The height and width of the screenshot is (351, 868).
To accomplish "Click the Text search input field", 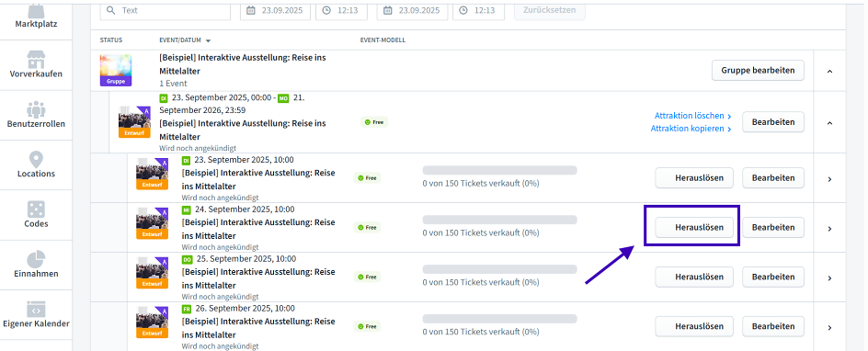I will [165, 10].
